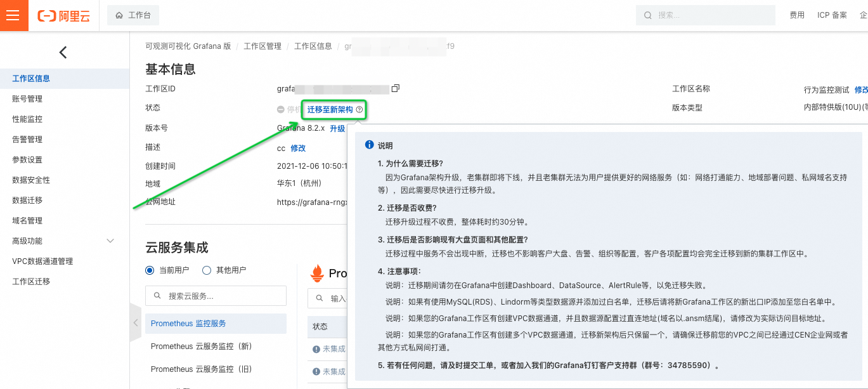
Task: Click help icon beside 迁移至新架构
Action: [x=360, y=110]
